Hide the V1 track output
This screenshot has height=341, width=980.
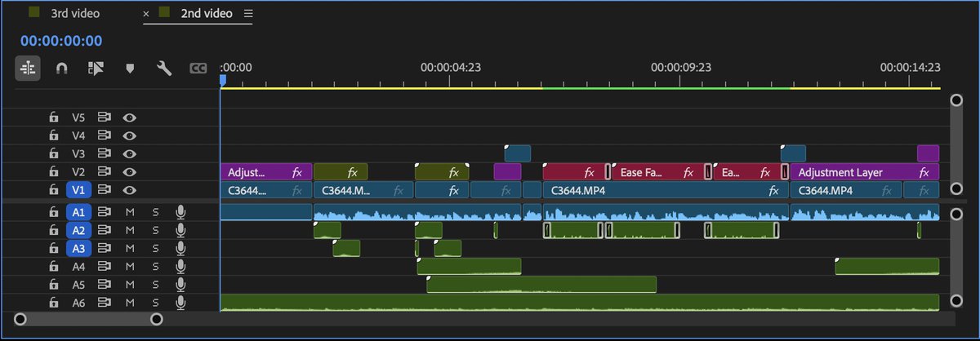point(129,189)
